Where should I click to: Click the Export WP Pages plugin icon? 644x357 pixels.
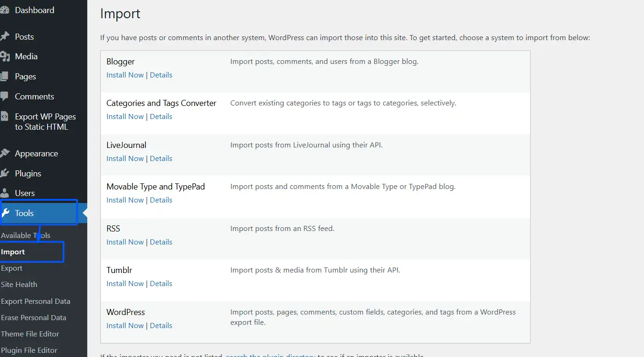coord(4,117)
